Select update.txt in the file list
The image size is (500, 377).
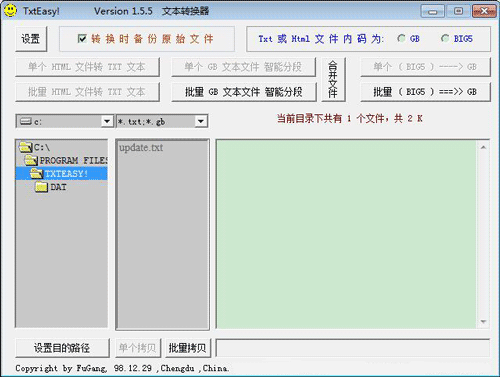(x=141, y=148)
